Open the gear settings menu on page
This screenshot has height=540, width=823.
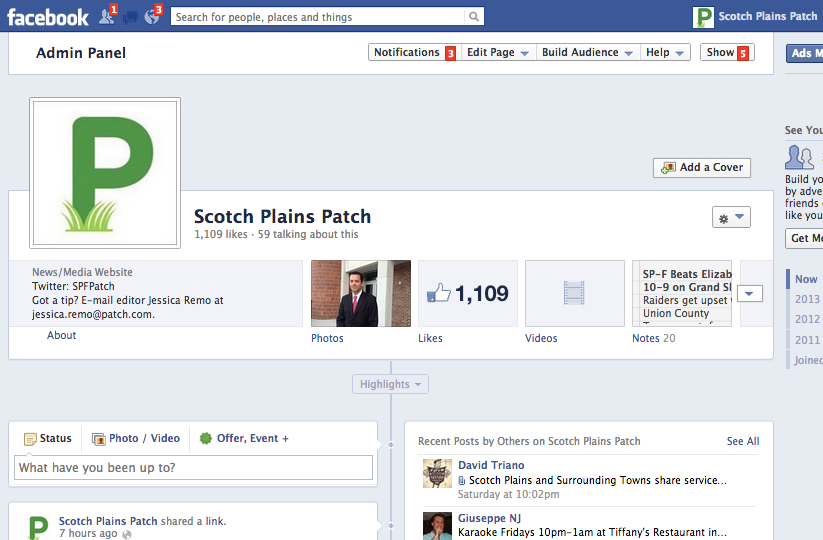pyautogui.click(x=730, y=217)
